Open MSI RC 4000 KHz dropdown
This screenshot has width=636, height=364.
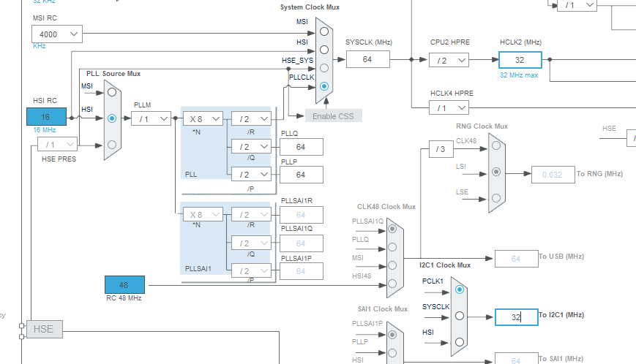point(57,34)
